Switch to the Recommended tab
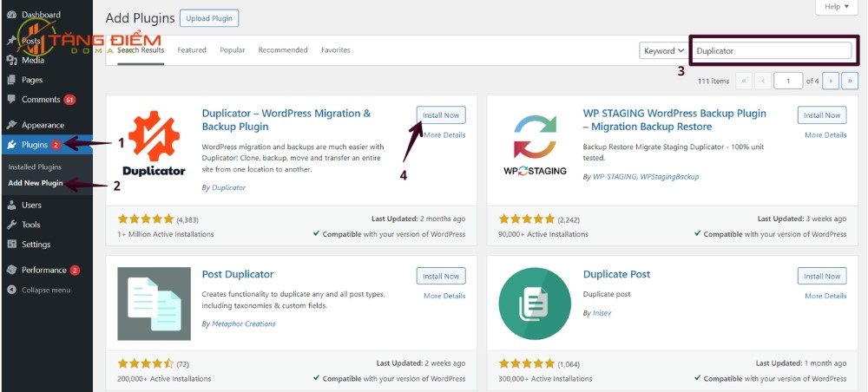This screenshot has width=868, height=392. 283,50
